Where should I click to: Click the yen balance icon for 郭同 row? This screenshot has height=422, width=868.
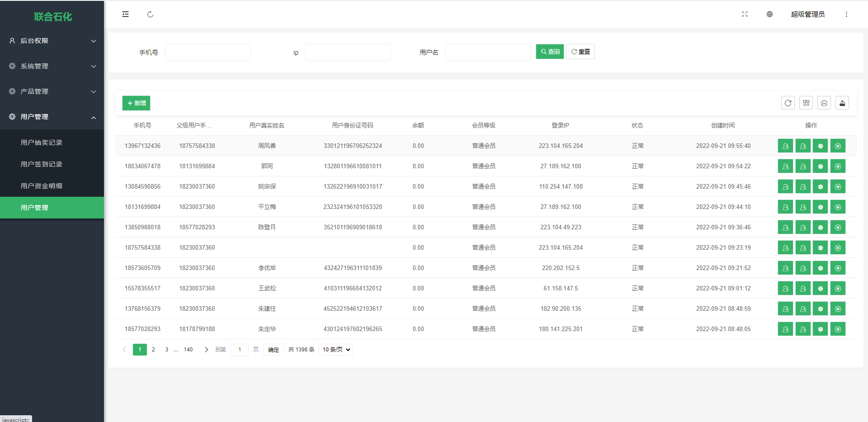(838, 166)
